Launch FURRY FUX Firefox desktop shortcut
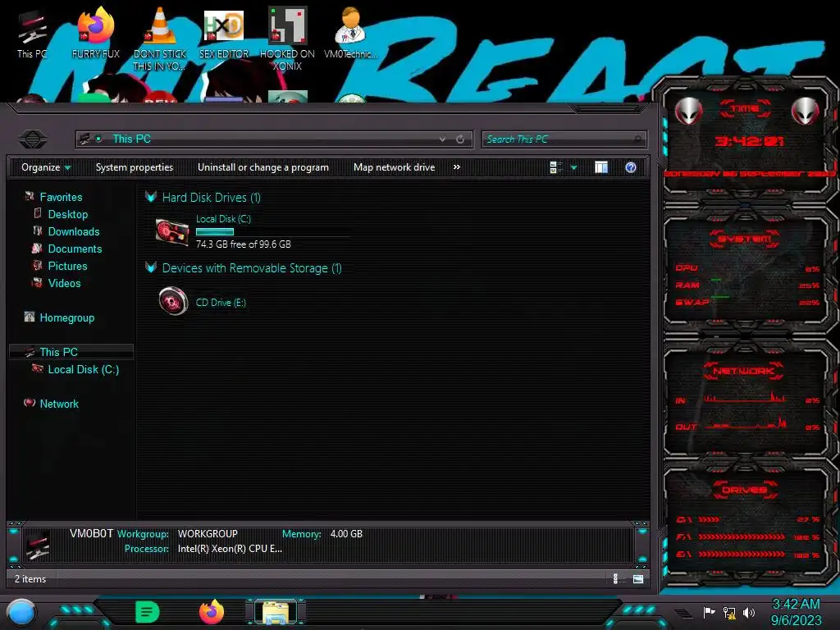The image size is (840, 630). tap(96, 33)
